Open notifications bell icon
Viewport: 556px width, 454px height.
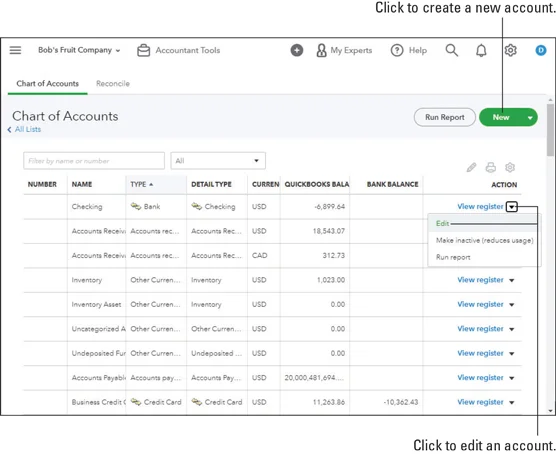pyautogui.click(x=481, y=51)
